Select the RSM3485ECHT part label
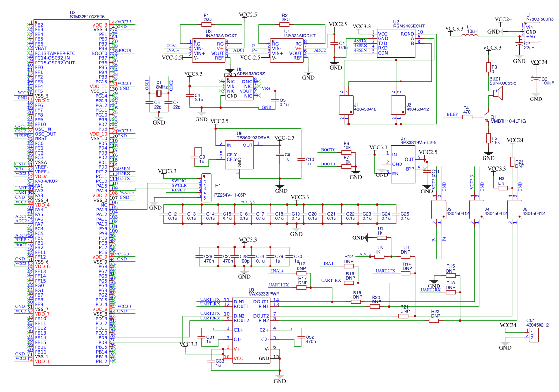 click(409, 26)
